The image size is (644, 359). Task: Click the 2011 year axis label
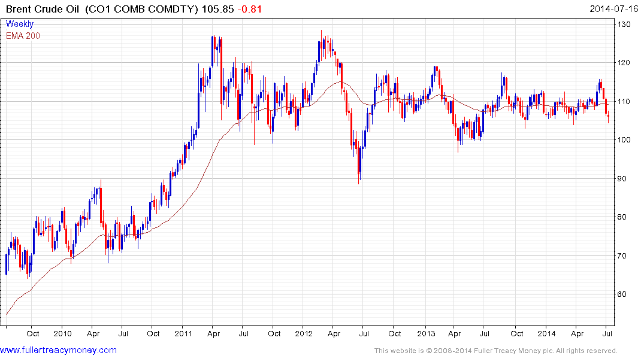click(183, 333)
